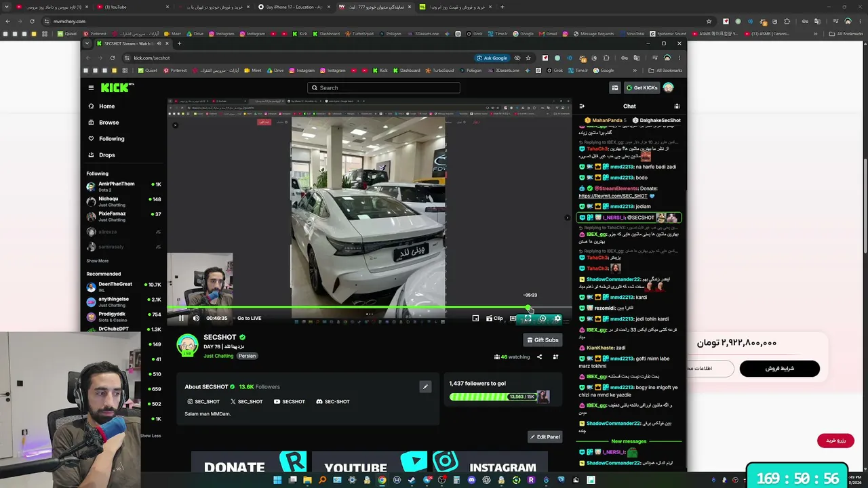Open the Pinterest bookmark in Kick window
Image resolution: width=868 pixels, height=488 pixels.
point(176,70)
